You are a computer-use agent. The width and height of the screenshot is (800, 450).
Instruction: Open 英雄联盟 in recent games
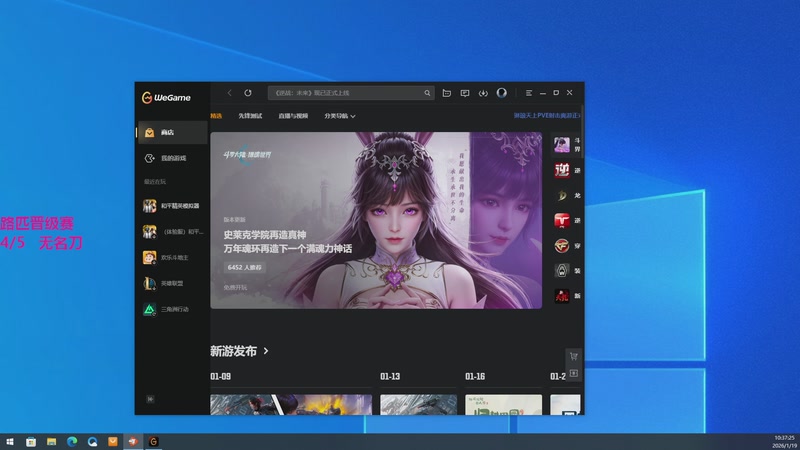(172, 283)
